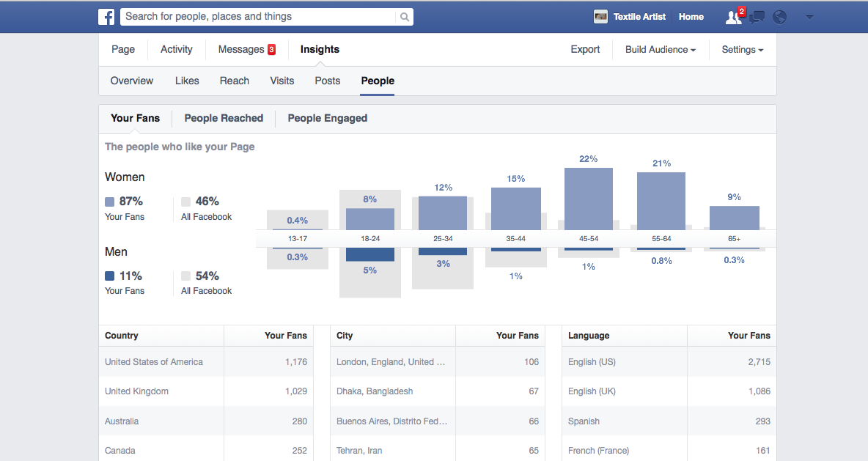
Task: Open the Messages tab
Action: pyautogui.click(x=246, y=49)
